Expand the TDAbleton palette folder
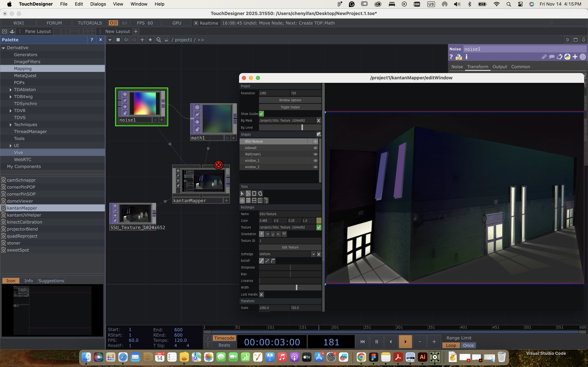 (x=10, y=90)
